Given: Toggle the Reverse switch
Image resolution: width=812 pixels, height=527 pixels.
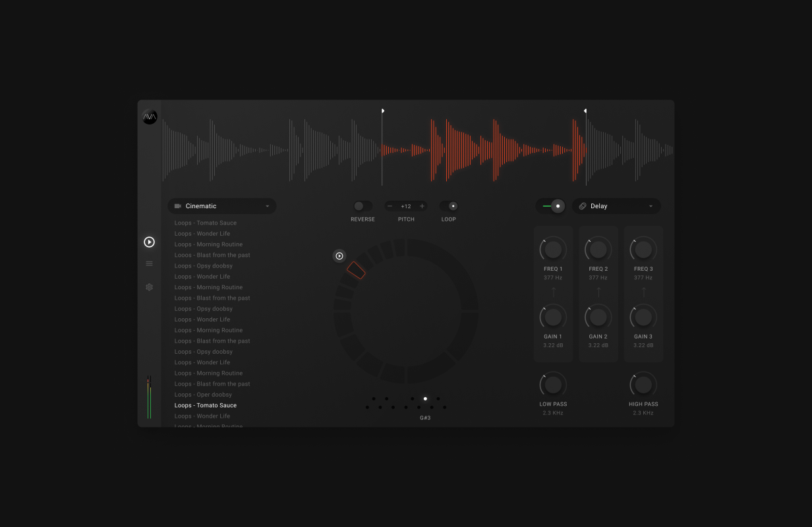Looking at the screenshot, I should [x=362, y=206].
